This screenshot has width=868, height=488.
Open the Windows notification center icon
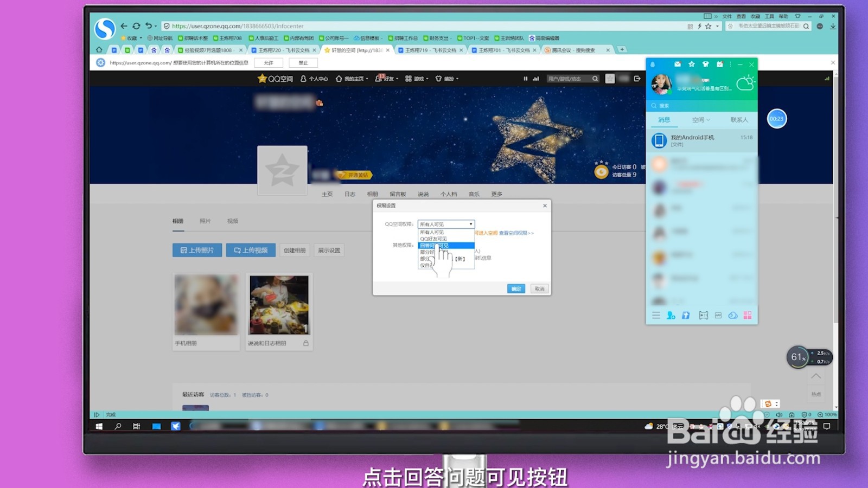tap(827, 426)
